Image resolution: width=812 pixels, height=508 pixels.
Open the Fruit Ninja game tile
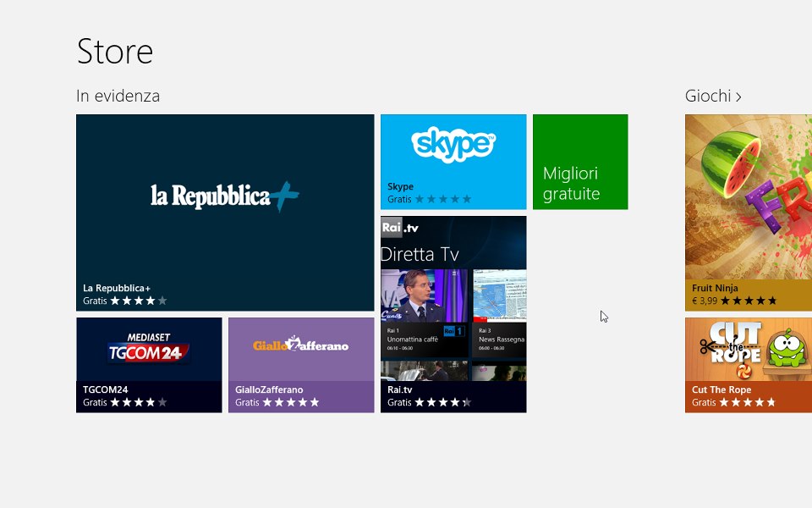749,213
